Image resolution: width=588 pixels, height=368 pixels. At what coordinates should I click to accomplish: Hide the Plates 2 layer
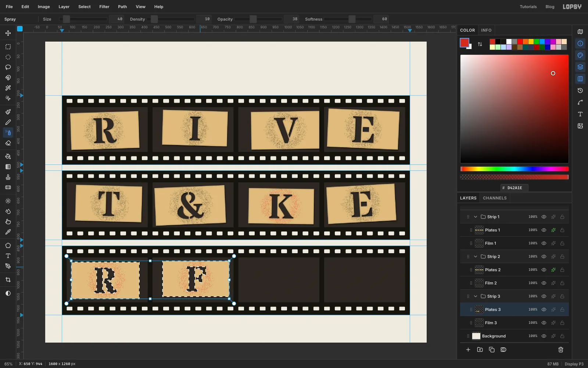pos(544,270)
